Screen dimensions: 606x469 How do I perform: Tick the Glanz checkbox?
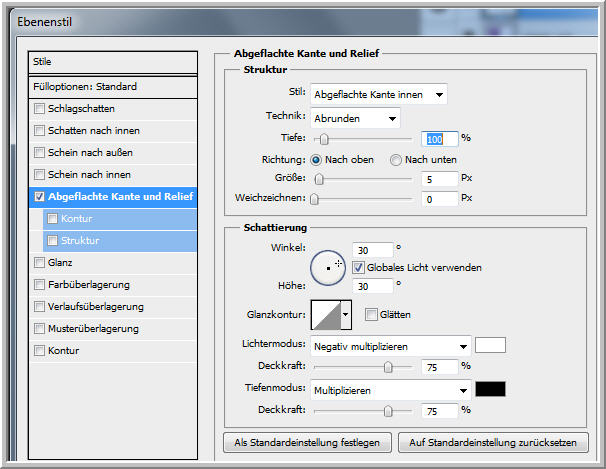tap(39, 263)
